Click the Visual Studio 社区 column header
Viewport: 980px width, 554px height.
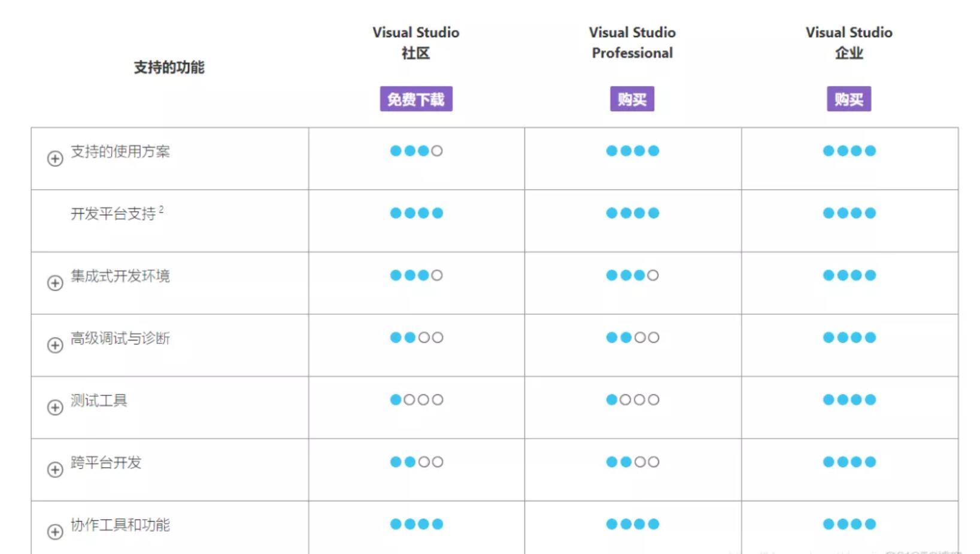pyautogui.click(x=416, y=42)
